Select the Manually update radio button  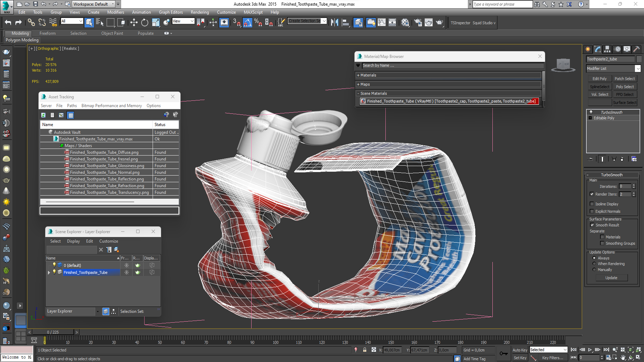click(594, 269)
